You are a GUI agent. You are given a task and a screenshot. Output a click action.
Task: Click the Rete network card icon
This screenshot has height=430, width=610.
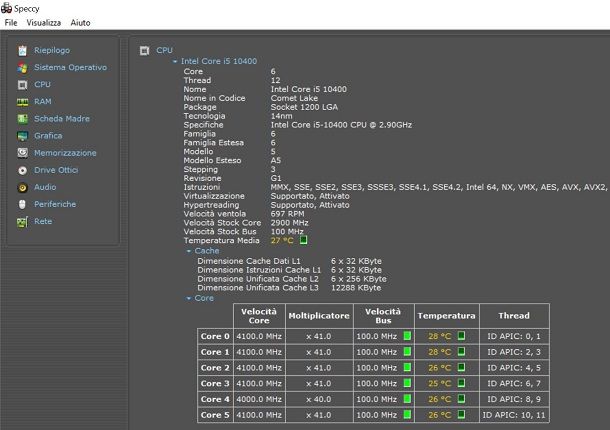[22, 222]
